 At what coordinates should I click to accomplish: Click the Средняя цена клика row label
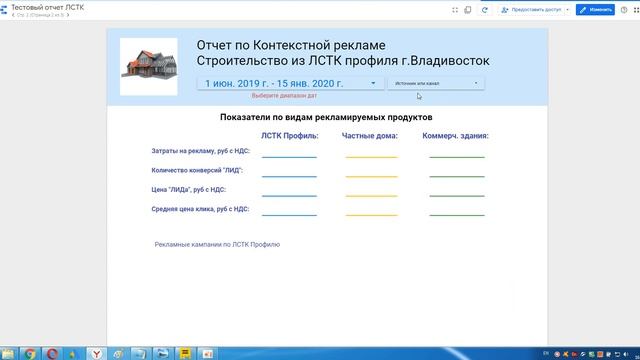click(x=200, y=209)
